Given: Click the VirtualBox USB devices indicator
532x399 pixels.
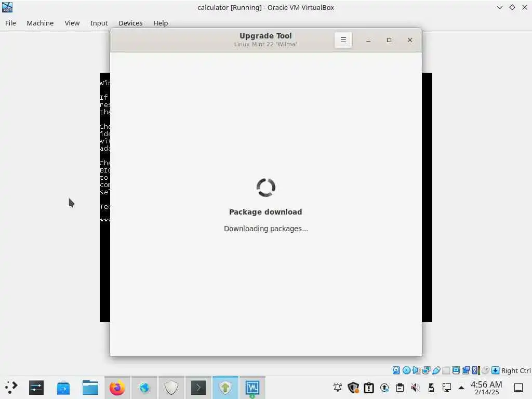Looking at the screenshot, I should tap(436, 370).
